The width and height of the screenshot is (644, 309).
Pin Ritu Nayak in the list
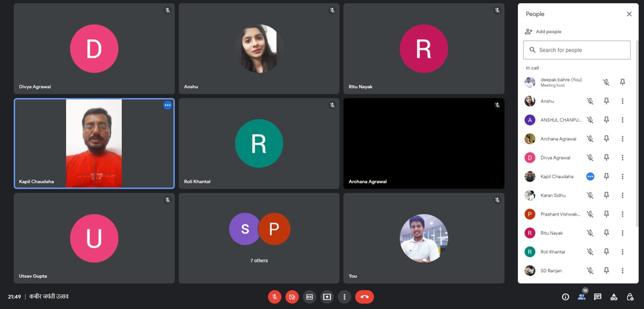(x=606, y=233)
